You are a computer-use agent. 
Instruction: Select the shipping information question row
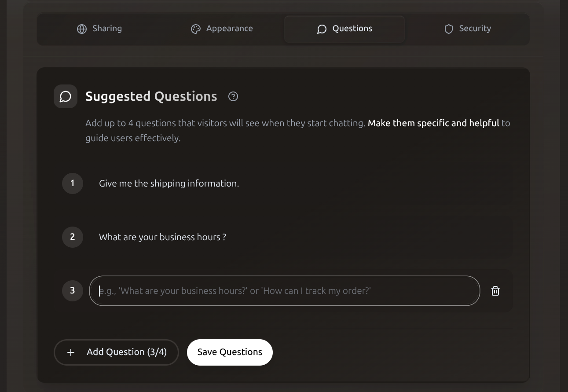point(169,183)
